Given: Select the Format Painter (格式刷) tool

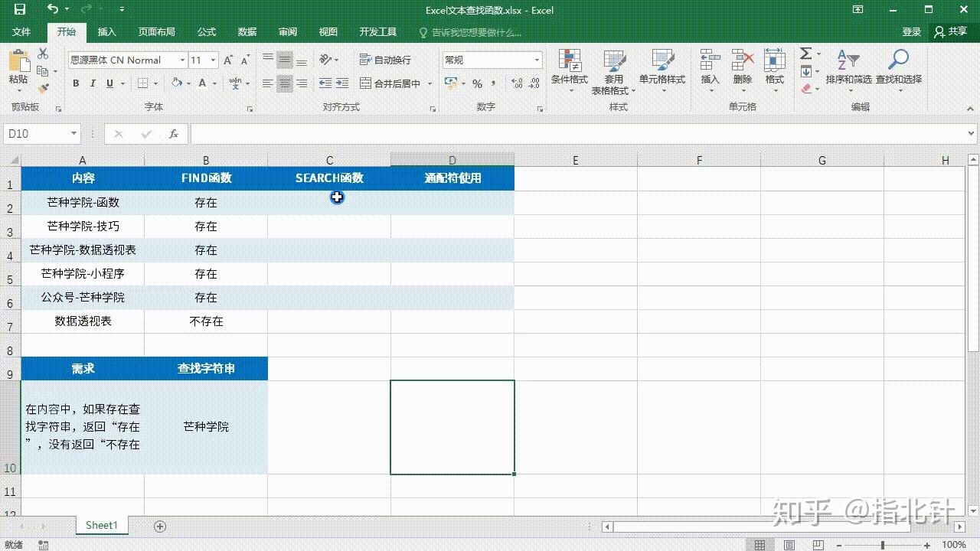Looking at the screenshot, I should tap(44, 90).
